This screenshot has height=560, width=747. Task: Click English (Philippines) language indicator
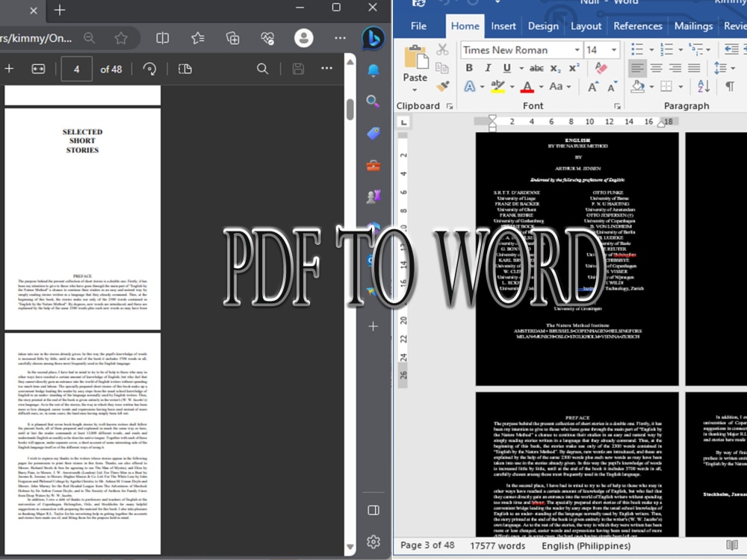point(586,546)
